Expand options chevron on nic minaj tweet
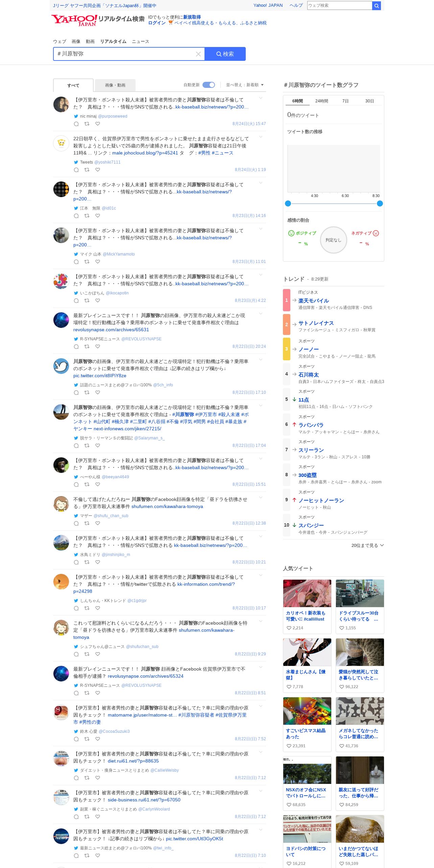 tap(261, 98)
